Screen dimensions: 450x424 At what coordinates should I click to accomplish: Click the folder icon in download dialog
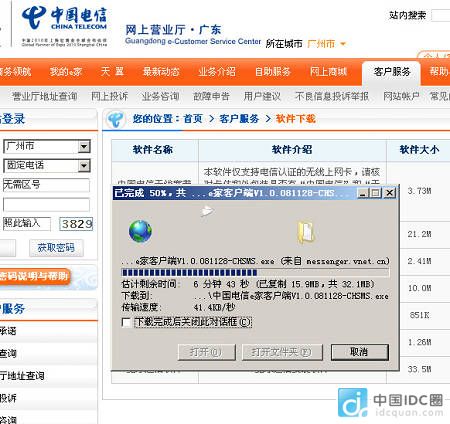pyautogui.click(x=306, y=232)
